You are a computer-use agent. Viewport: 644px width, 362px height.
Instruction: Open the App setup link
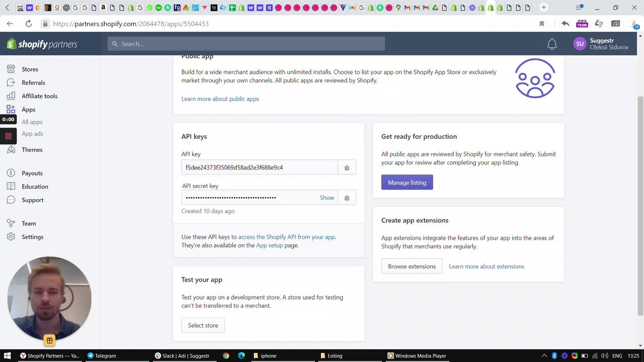pos(269,245)
